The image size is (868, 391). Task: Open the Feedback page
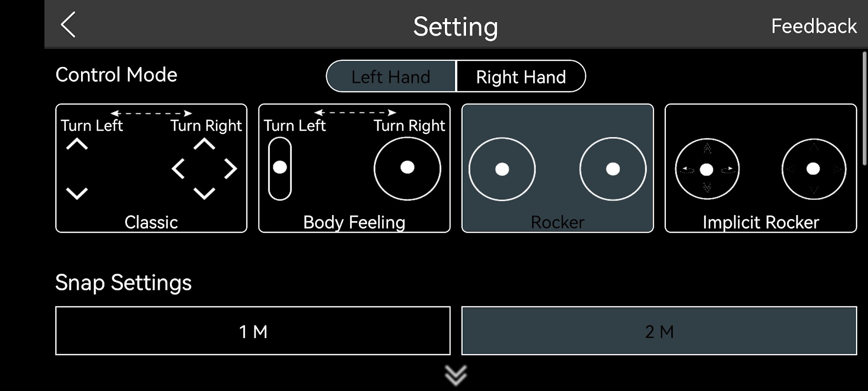pos(813,26)
